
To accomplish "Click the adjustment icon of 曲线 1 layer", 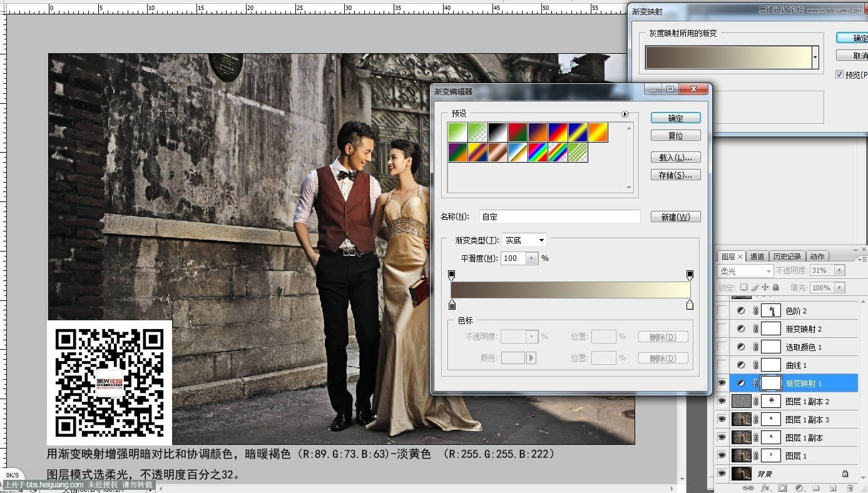I will click(x=742, y=365).
